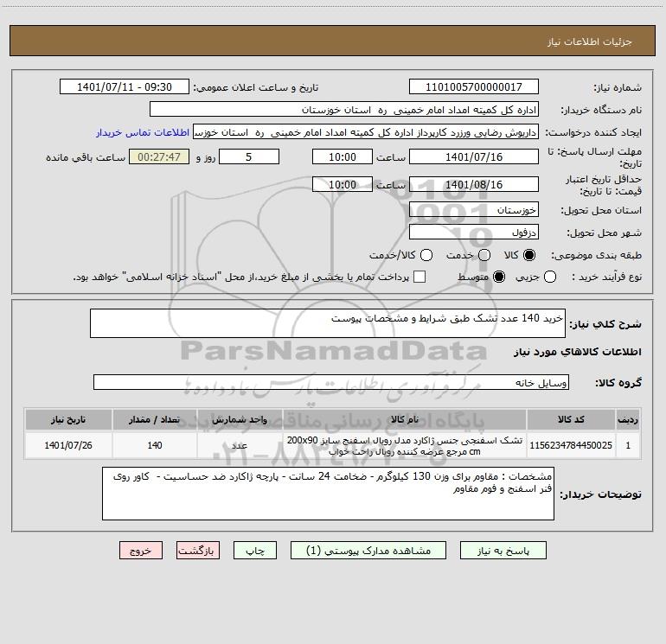666x644 pixels.
Task: Open the اطلاعات تماس خریدار link
Action: (x=143, y=132)
